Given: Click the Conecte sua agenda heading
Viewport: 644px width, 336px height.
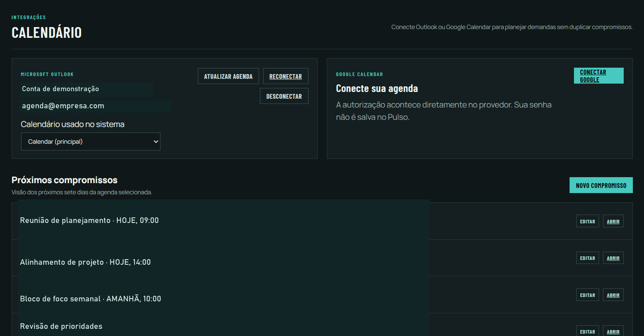Looking at the screenshot, I should click(377, 88).
